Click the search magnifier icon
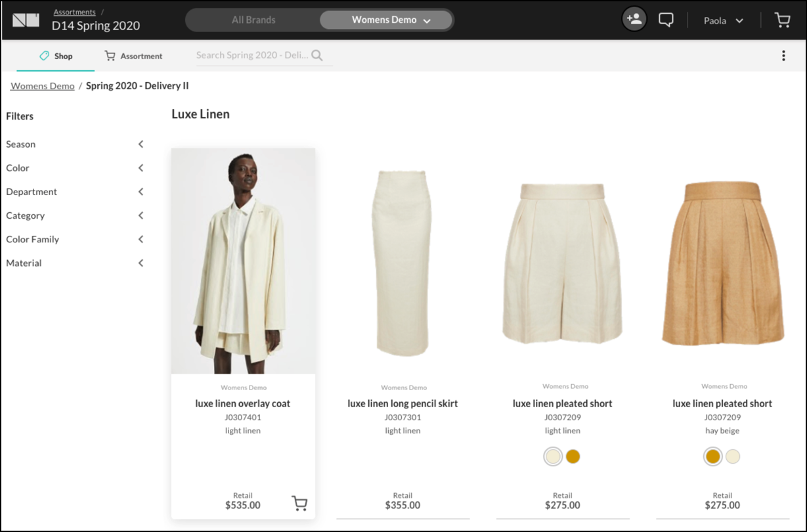807x532 pixels. [317, 56]
